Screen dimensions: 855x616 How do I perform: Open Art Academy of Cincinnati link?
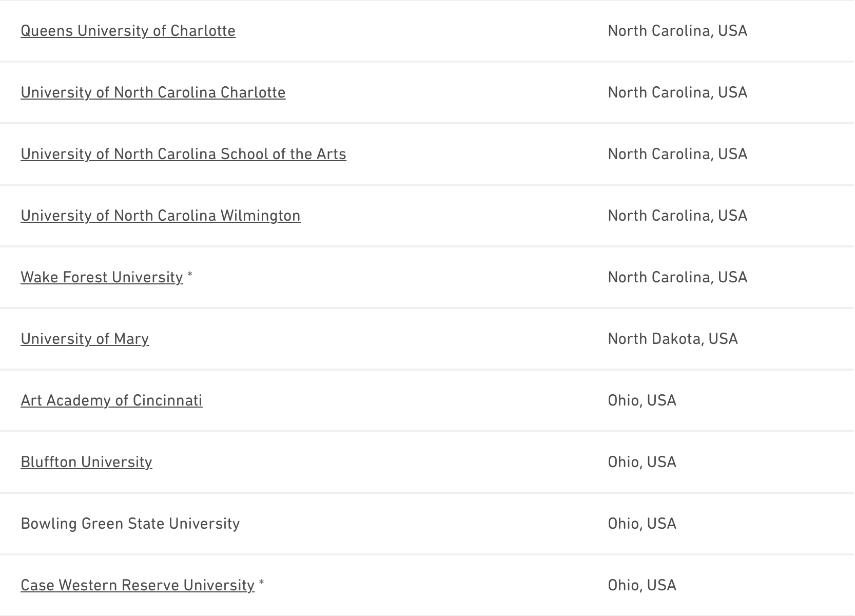click(111, 400)
